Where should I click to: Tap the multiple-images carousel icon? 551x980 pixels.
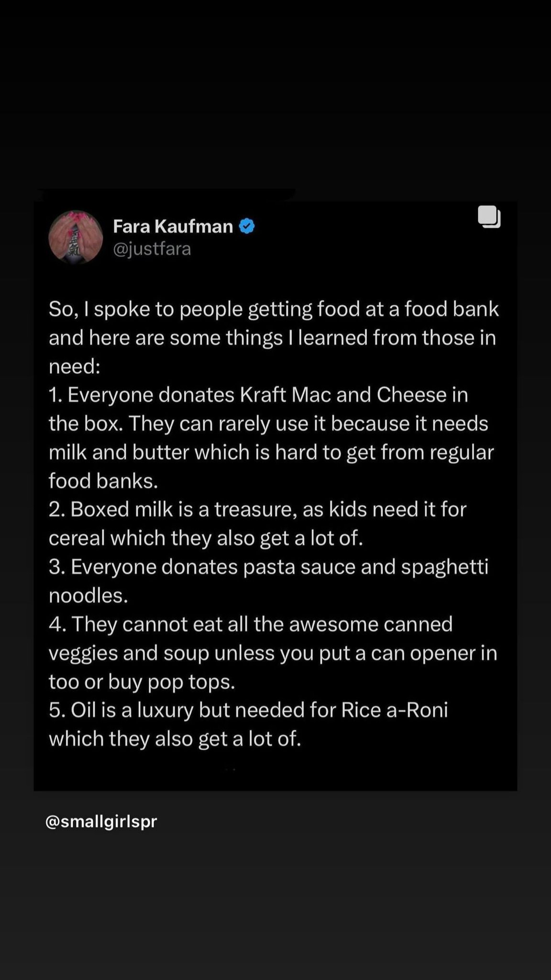point(489,217)
